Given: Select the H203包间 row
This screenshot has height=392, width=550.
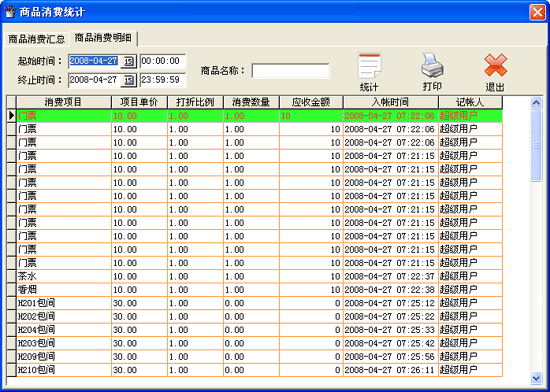Looking at the screenshot, I should pos(260,343).
